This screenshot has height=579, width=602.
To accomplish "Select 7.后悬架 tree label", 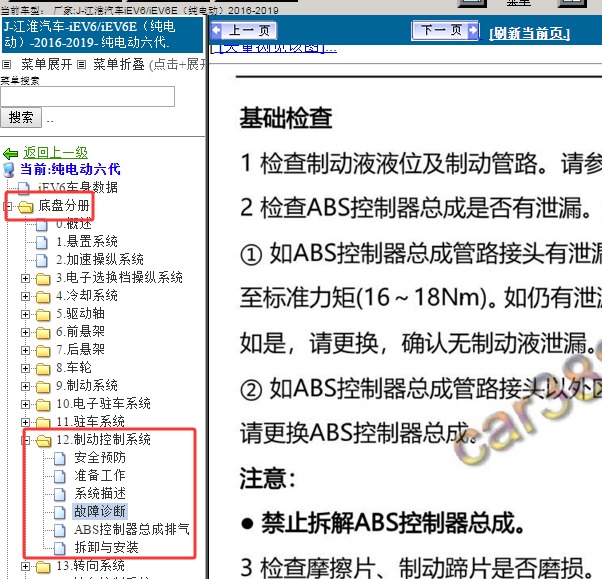I will 80,349.
